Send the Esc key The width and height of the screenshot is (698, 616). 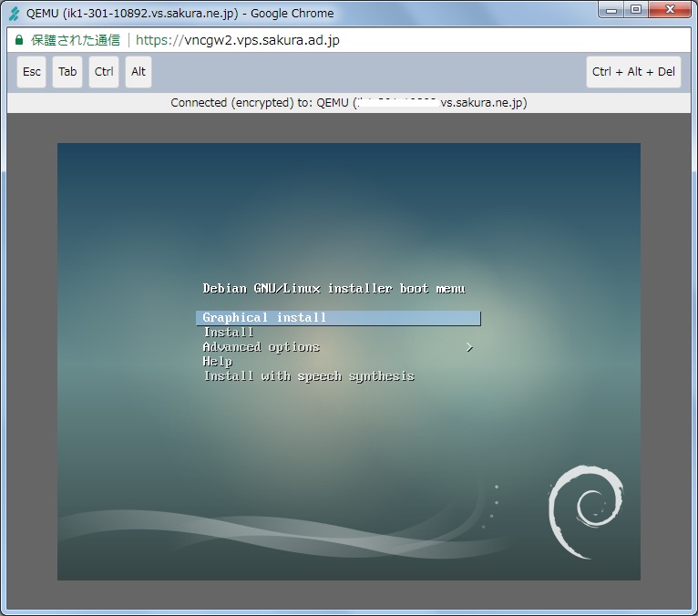click(31, 72)
